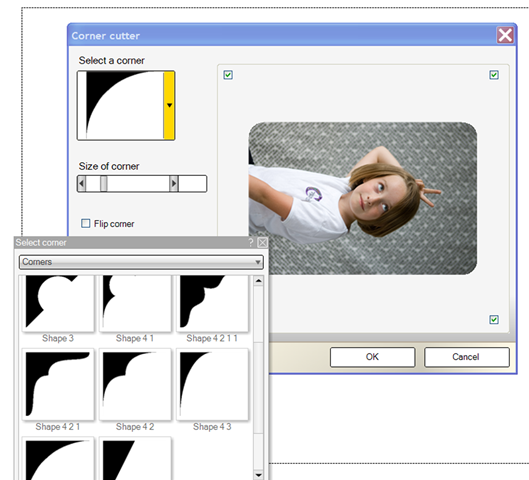529x480 pixels.
Task: Click the OK button
Action: pos(372,357)
